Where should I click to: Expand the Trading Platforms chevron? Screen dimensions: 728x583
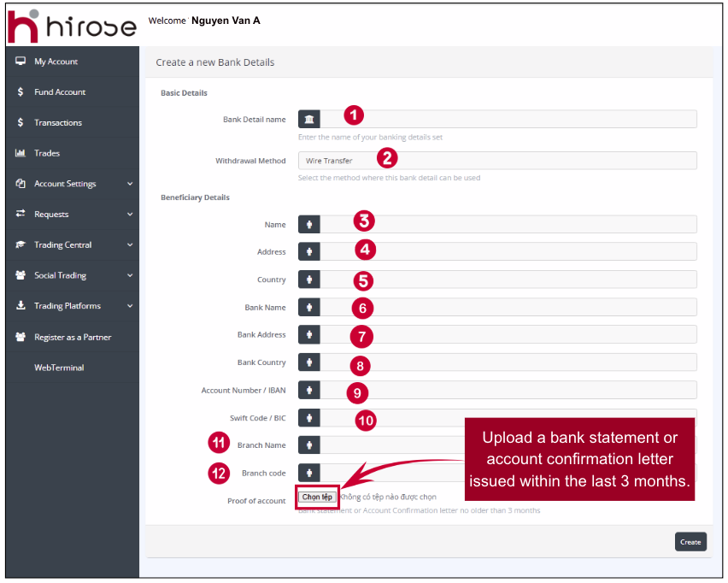[130, 306]
